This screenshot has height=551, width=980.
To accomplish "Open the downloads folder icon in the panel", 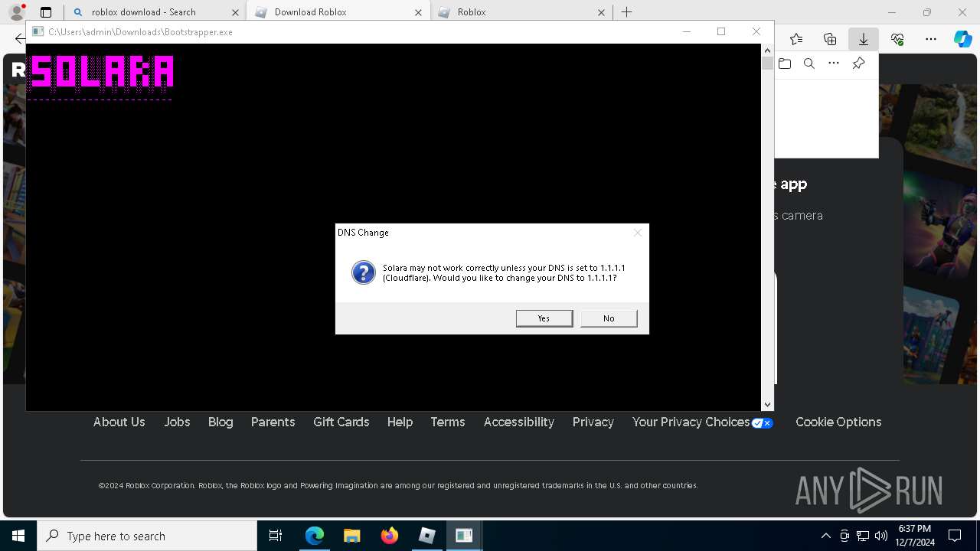I will point(785,64).
